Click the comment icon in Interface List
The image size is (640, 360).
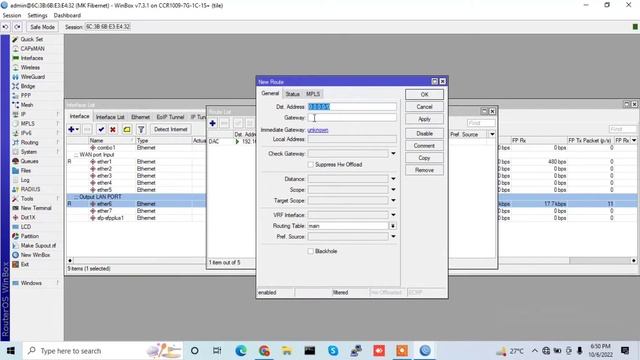[127, 129]
